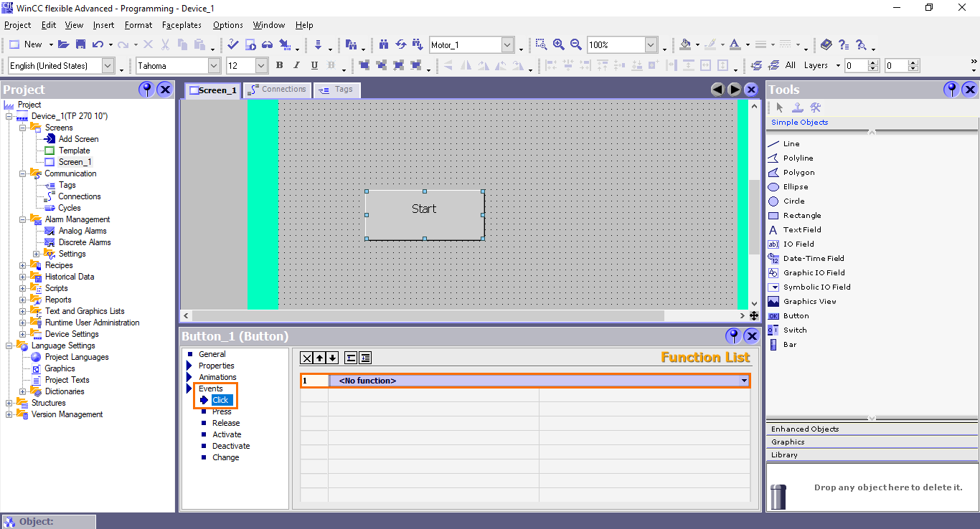Open project using the folder toolbar icon
The image size is (980, 529).
click(63, 44)
